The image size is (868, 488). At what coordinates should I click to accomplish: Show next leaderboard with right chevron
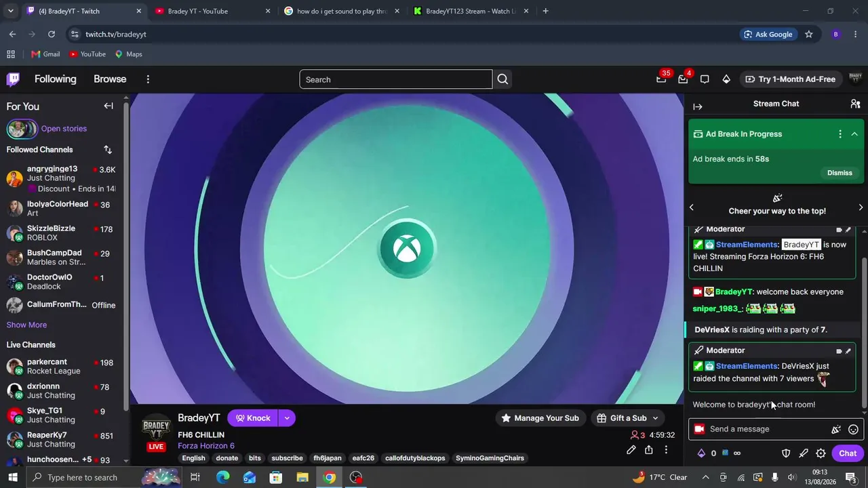click(x=861, y=207)
